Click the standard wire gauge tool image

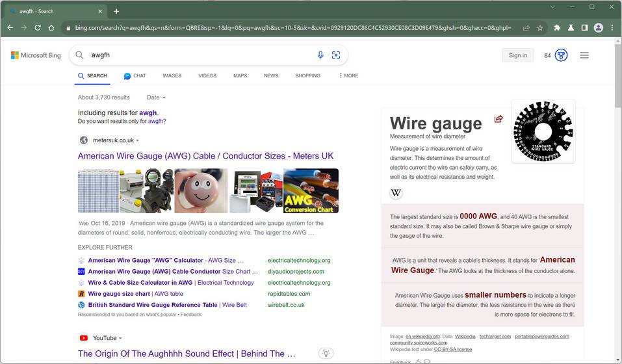tap(543, 131)
